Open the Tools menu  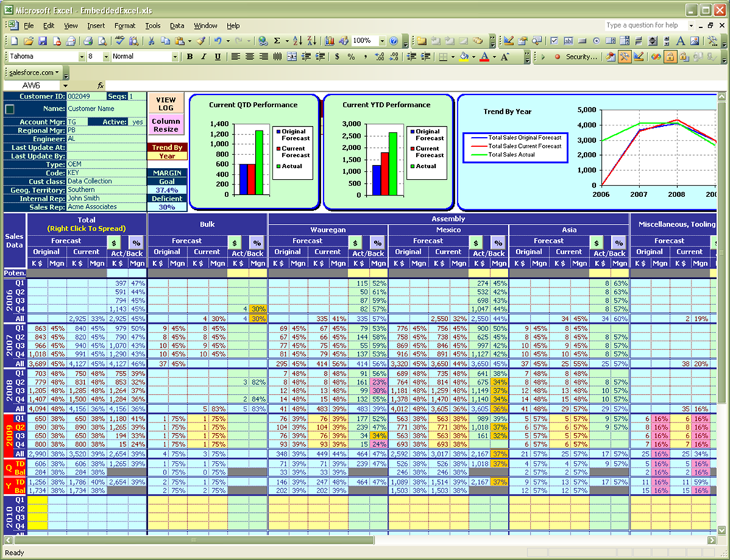(x=153, y=25)
